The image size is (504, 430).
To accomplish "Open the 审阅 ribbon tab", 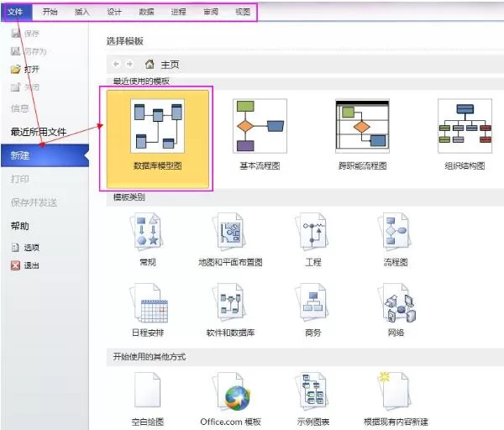I will click(x=211, y=12).
